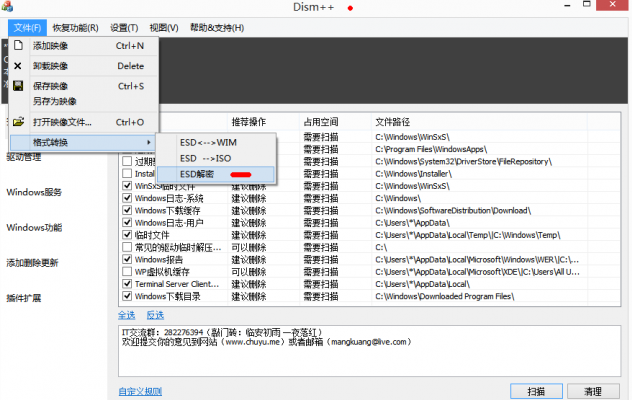
Task: Select ESD-->ISO conversion option
Action: [216, 158]
